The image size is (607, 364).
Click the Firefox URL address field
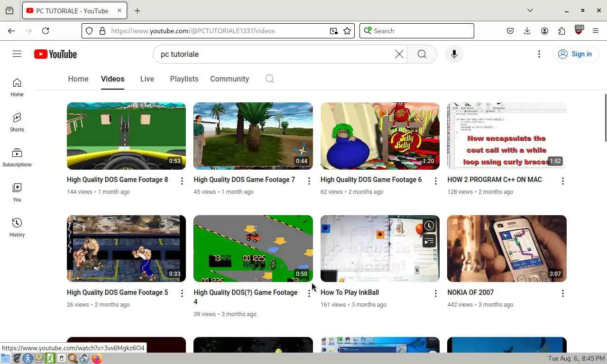(218, 31)
